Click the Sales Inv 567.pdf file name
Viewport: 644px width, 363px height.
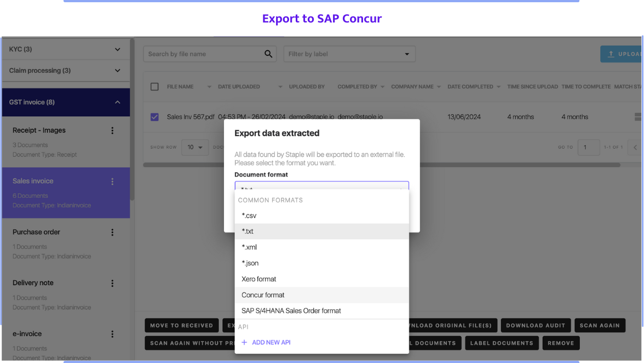point(191,117)
